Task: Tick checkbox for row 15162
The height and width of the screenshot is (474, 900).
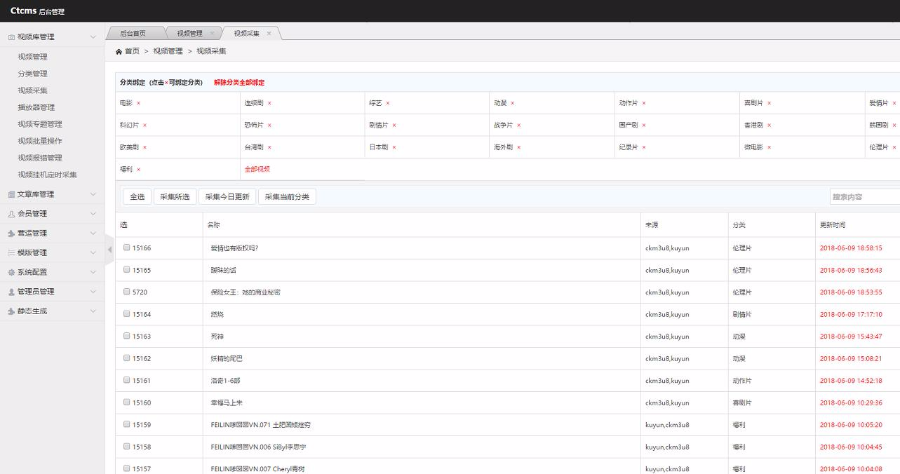Action: click(126, 358)
